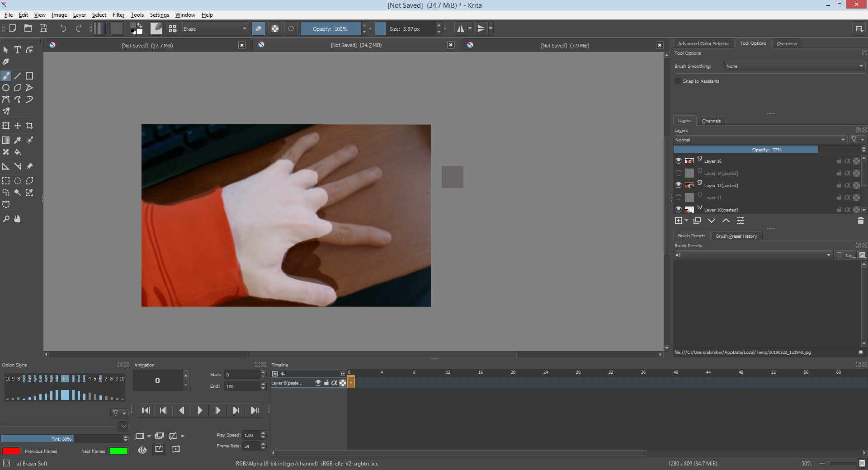Image resolution: width=868 pixels, height=470 pixels.
Task: Select the Zoom tool
Action: coord(6,219)
